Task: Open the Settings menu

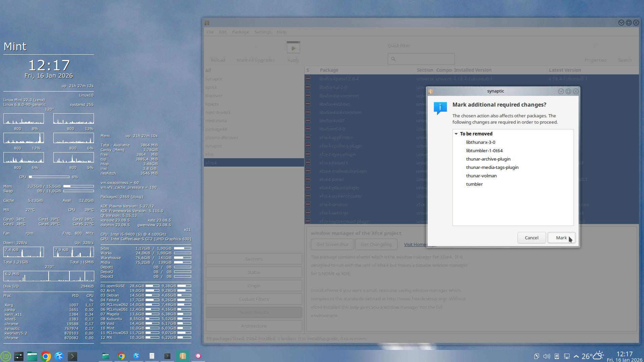Action: [x=263, y=32]
